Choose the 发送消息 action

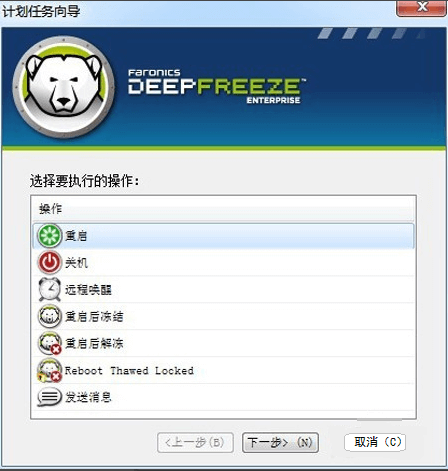(88, 397)
